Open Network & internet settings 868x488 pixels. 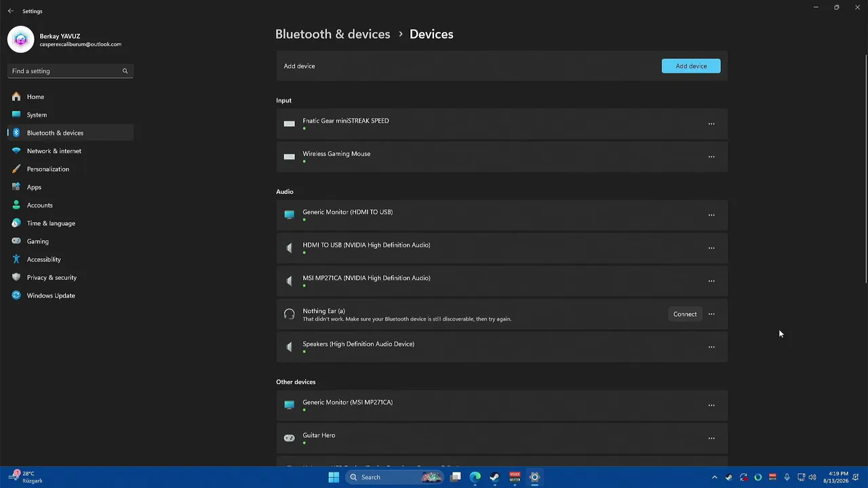pos(71,151)
